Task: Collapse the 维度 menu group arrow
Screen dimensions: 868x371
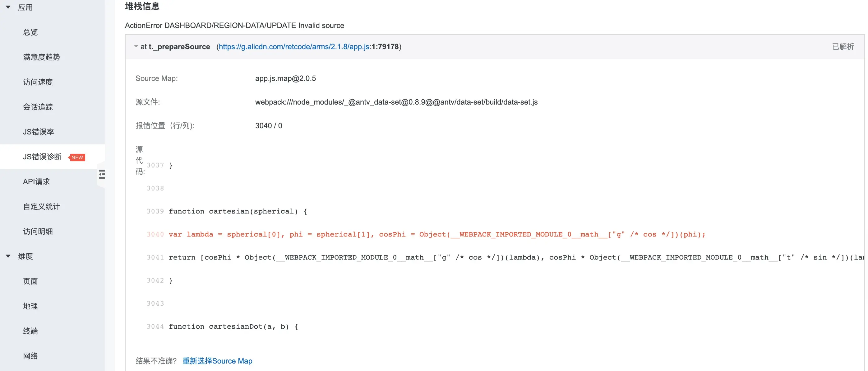Action: click(8, 256)
